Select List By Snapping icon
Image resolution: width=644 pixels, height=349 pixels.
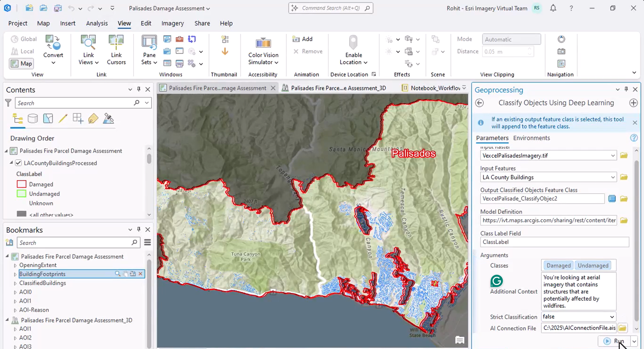click(x=78, y=118)
